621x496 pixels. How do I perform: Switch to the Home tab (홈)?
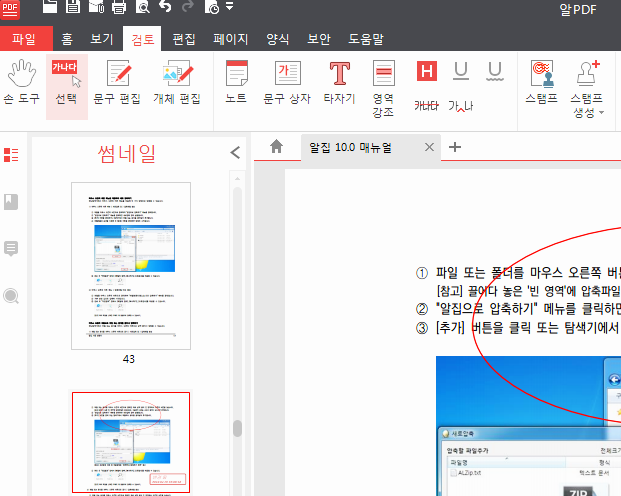tap(67, 39)
